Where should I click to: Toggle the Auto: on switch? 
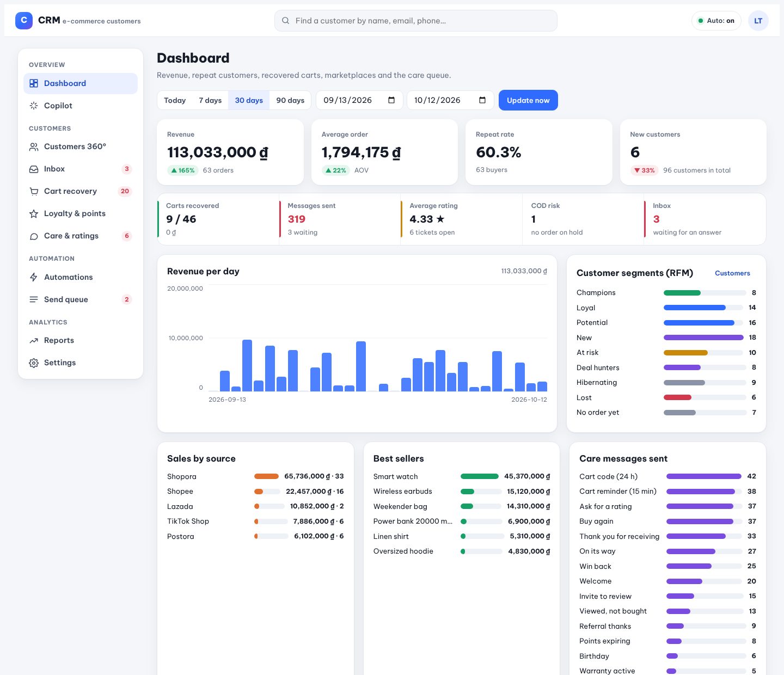click(x=716, y=21)
